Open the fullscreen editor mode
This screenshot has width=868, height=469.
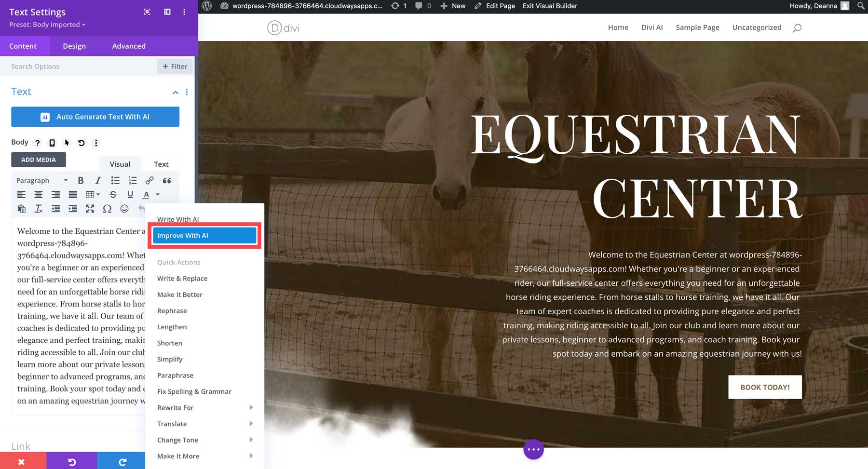pyautogui.click(x=90, y=209)
